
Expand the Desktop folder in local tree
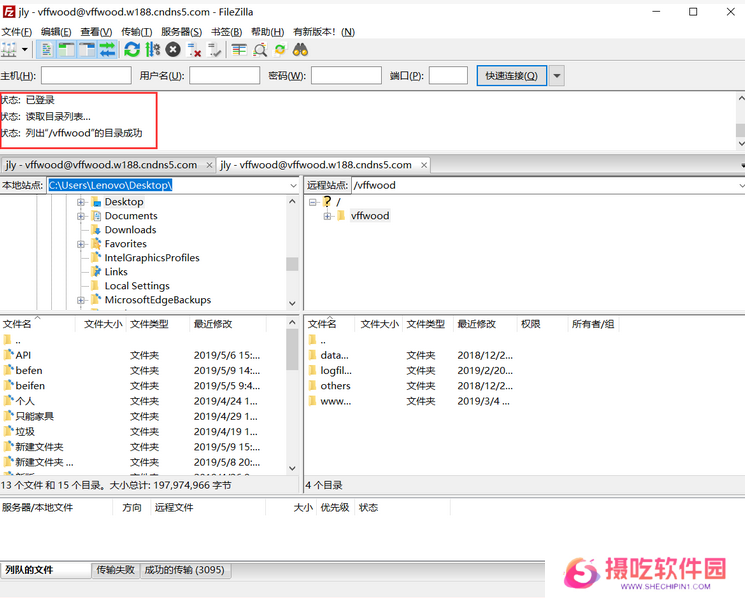[x=81, y=202]
